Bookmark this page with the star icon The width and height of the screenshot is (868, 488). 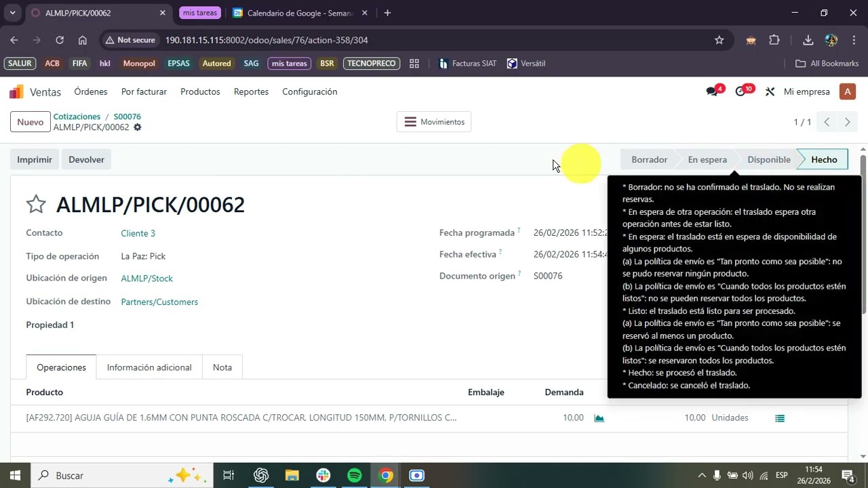pos(719,40)
